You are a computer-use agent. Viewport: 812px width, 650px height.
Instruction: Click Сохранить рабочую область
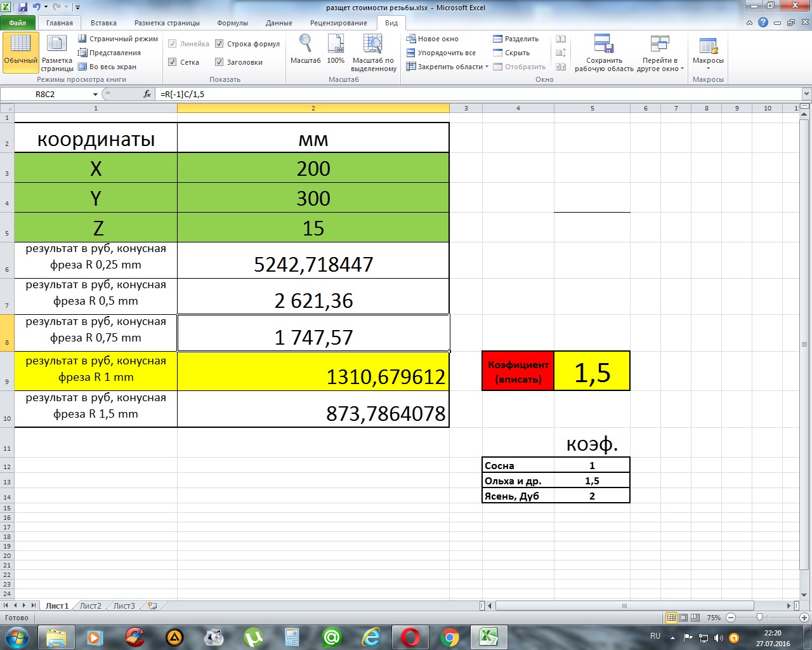[x=604, y=53]
